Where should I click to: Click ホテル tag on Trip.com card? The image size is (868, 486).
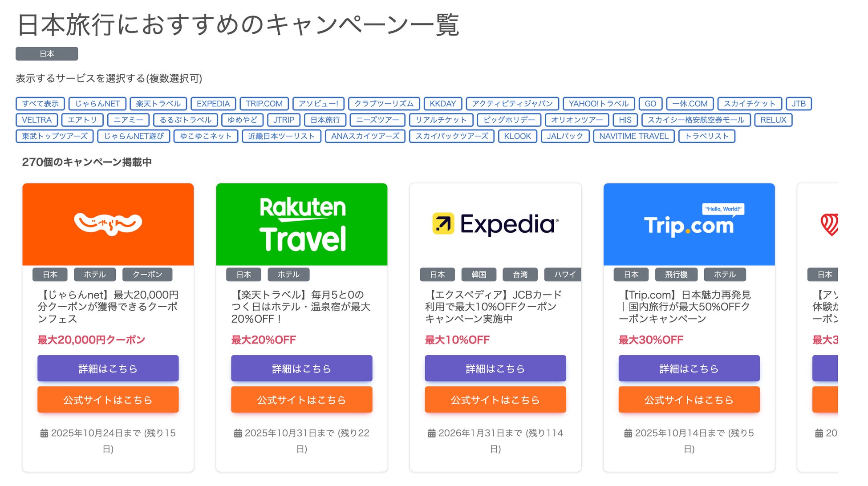click(x=725, y=275)
